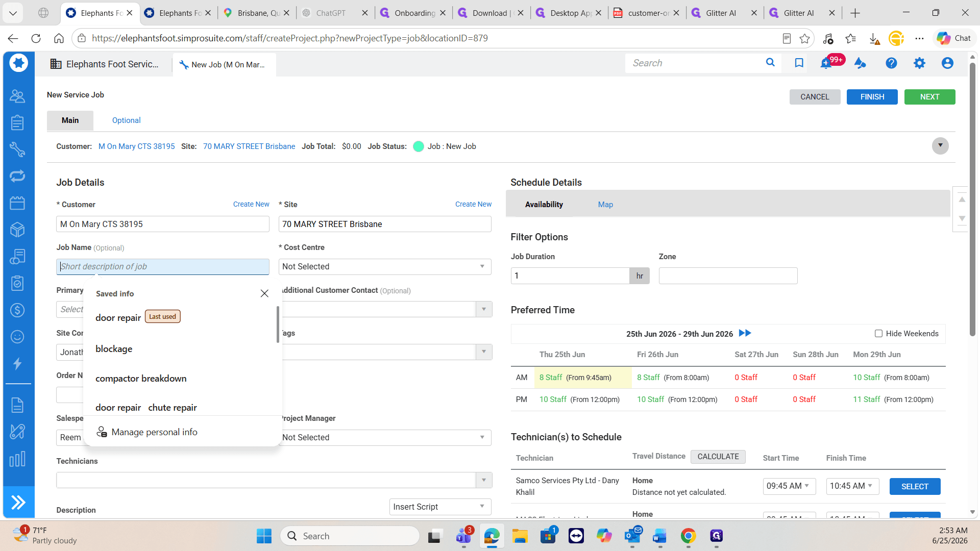The image size is (980, 551).
Task: Click the FINISH button
Action: pyautogui.click(x=872, y=97)
